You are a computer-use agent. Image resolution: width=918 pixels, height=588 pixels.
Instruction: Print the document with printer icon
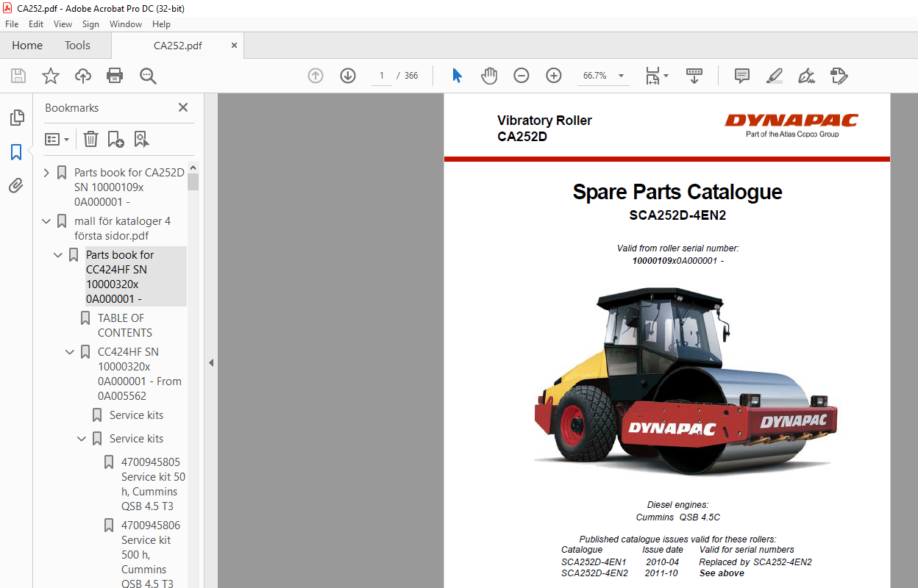pos(115,76)
